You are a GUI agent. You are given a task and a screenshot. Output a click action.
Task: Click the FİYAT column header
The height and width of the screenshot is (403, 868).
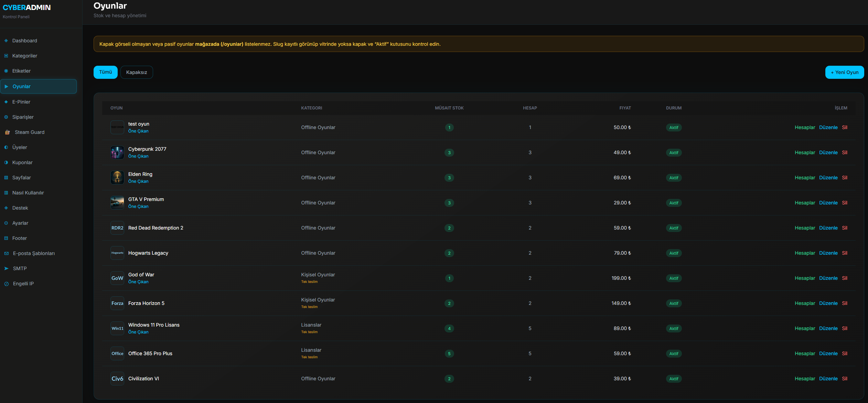625,108
